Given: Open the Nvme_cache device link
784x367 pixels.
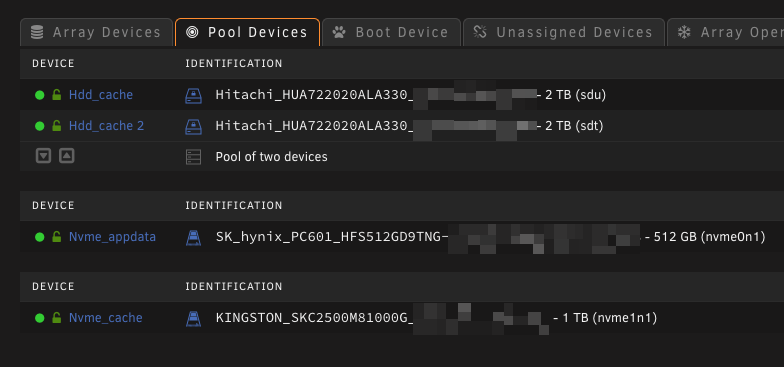Looking at the screenshot, I should [x=106, y=318].
